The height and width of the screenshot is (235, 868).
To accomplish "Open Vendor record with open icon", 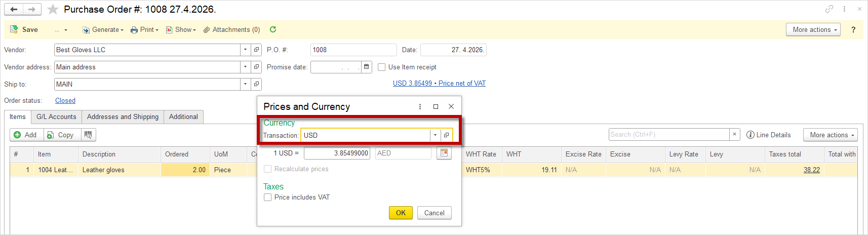I will click(x=257, y=50).
